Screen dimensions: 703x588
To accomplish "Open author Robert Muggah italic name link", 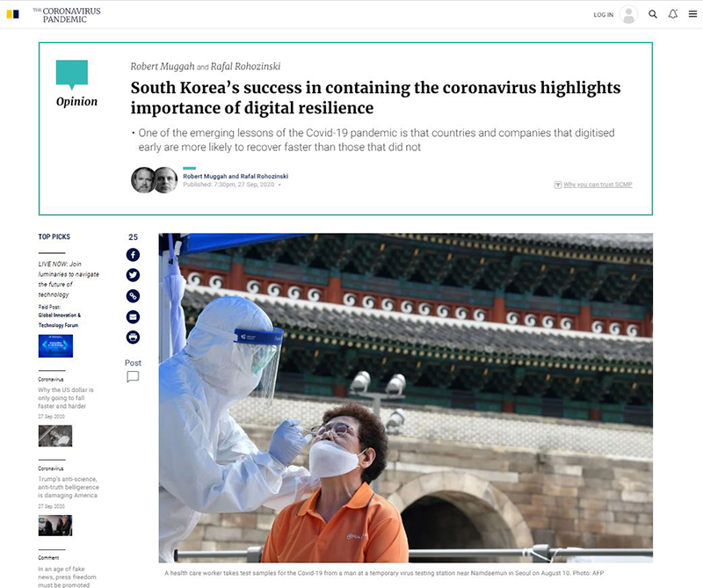I will click(163, 67).
